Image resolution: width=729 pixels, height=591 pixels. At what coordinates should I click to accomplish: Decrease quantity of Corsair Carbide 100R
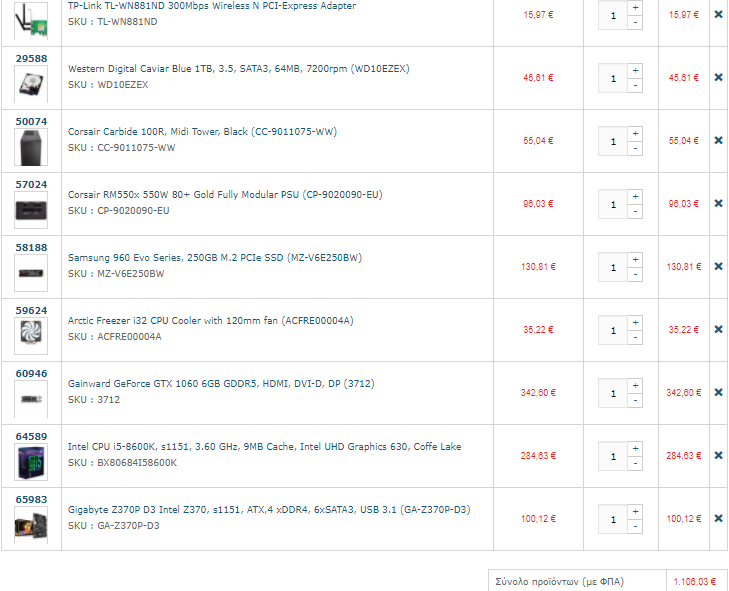click(x=635, y=148)
